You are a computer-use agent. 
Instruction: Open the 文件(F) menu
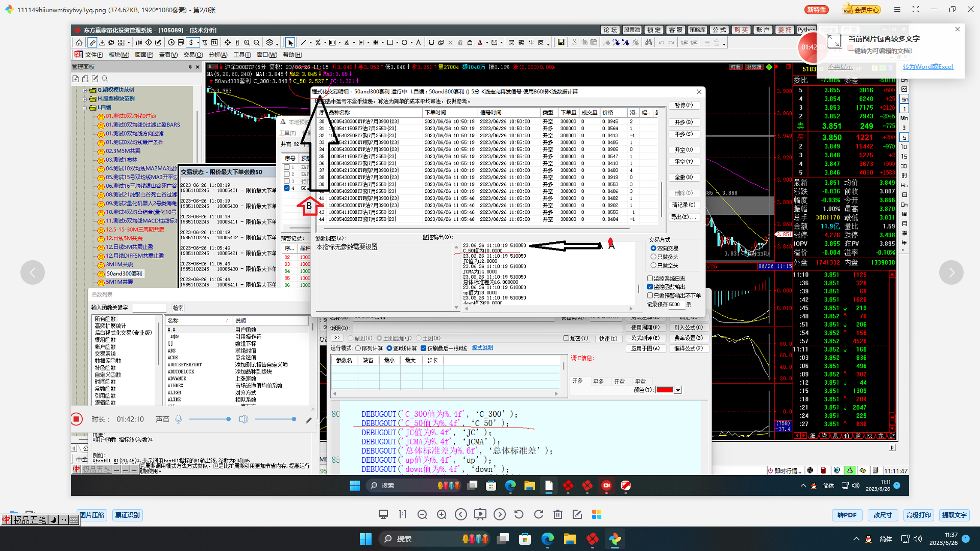pyautogui.click(x=94, y=55)
